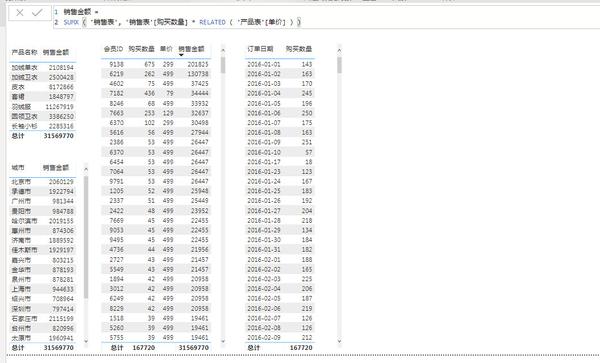Select the 2016-01-17 date row
The image size is (600, 363).
point(280,162)
